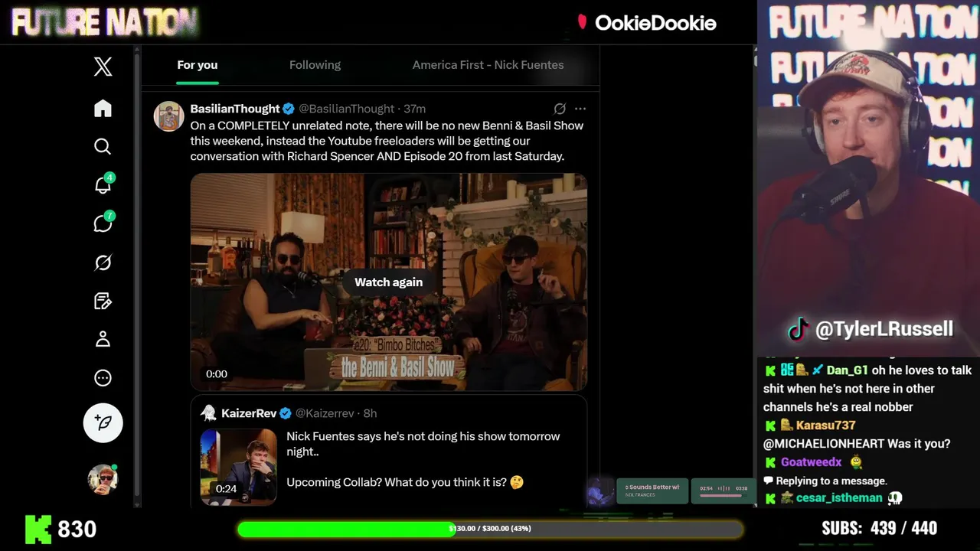Open @Kaizerrev handle link
Screen dimensions: 980x551
click(x=325, y=413)
